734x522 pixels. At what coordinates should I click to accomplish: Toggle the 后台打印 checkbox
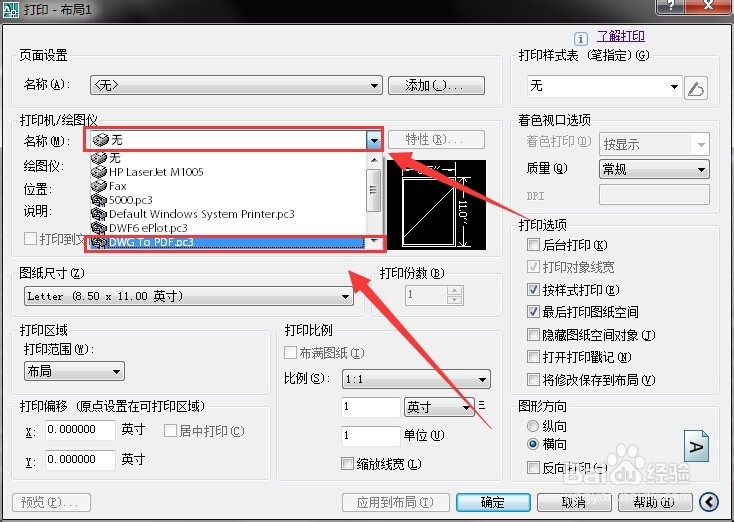coord(533,244)
